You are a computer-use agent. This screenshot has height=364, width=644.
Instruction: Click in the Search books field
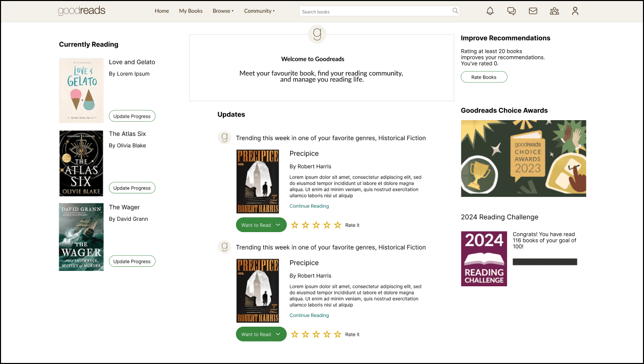tap(379, 11)
